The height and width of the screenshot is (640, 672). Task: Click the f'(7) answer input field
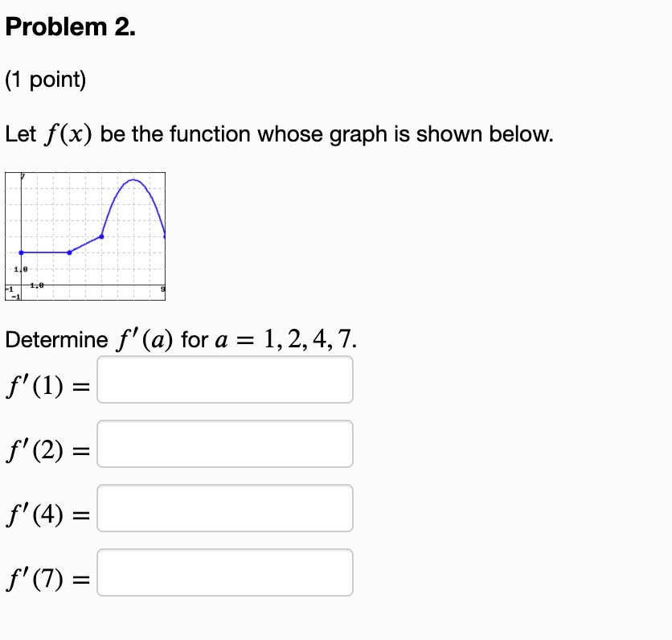pos(225,572)
